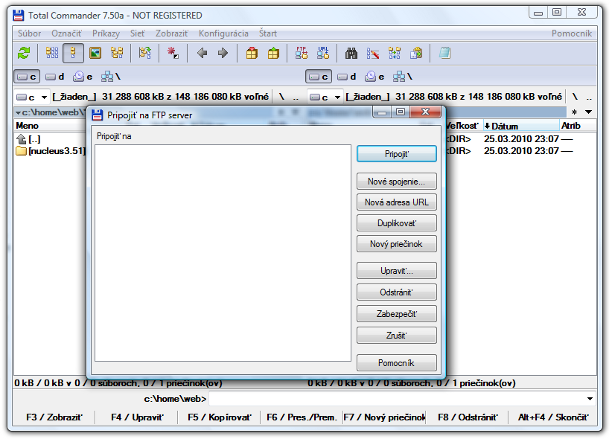The width and height of the screenshot is (612, 439).
Task: Click the green Refresh (reread source) icon
Action: coord(24,53)
